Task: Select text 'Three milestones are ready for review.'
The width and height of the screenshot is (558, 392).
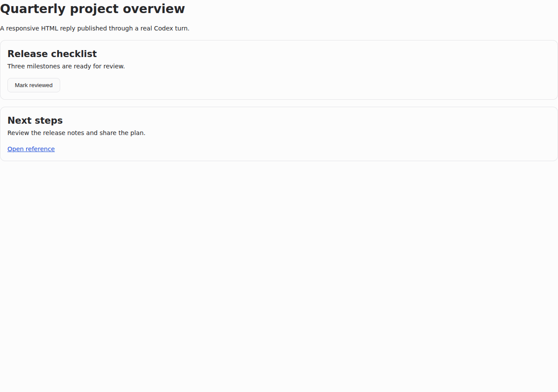Action: coord(66,66)
